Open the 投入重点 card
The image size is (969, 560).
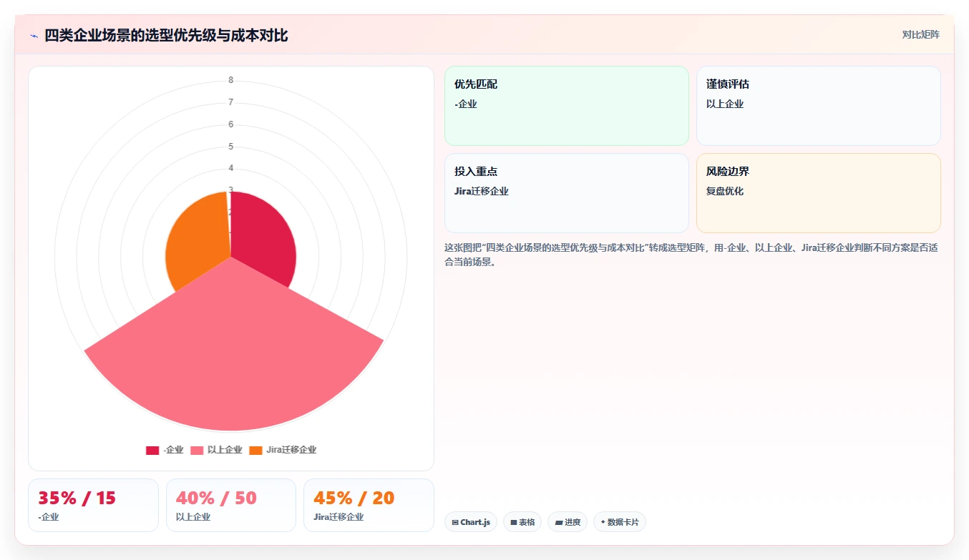click(x=566, y=193)
